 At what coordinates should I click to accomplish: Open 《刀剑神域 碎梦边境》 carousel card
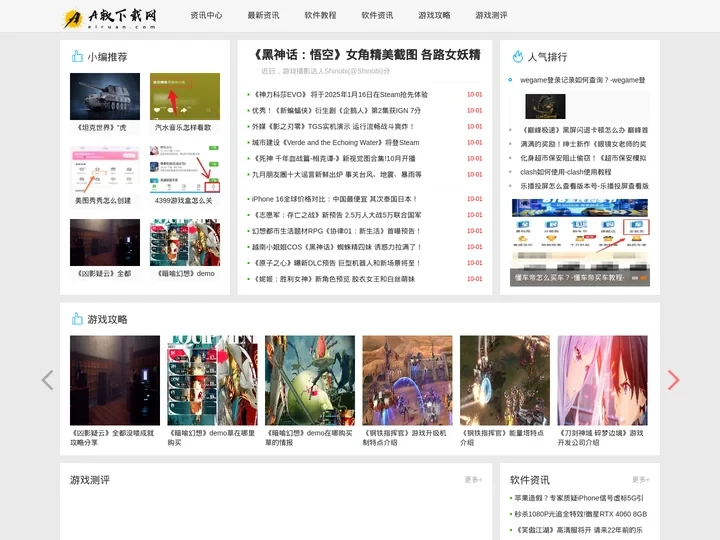602,390
